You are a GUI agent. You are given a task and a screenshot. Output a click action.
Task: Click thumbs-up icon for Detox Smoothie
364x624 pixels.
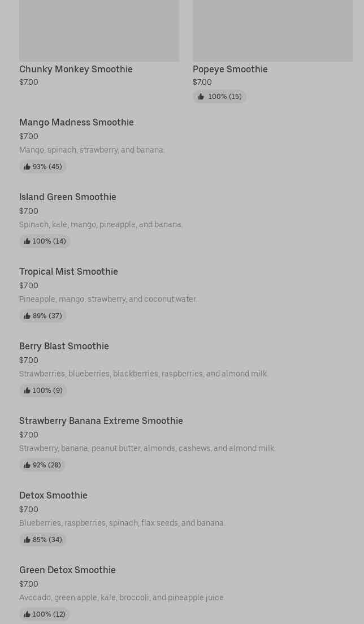[x=27, y=540]
